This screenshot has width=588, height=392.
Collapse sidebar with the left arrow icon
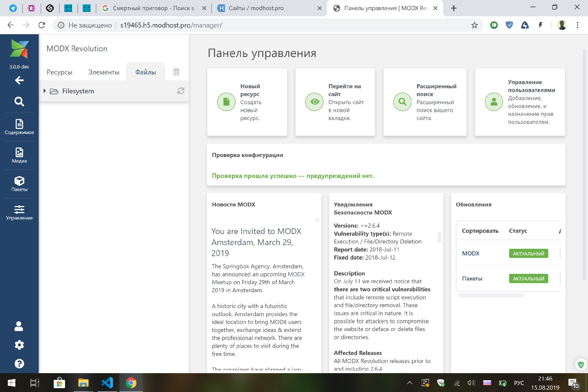pos(19,80)
